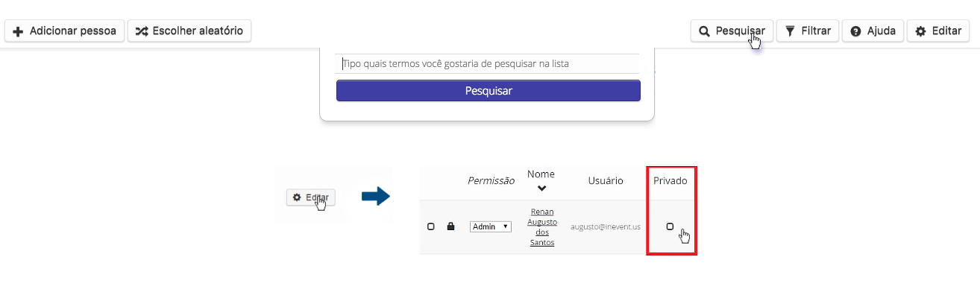Check the row selection box beside the padlock
The width and height of the screenshot is (980, 286).
(431, 226)
